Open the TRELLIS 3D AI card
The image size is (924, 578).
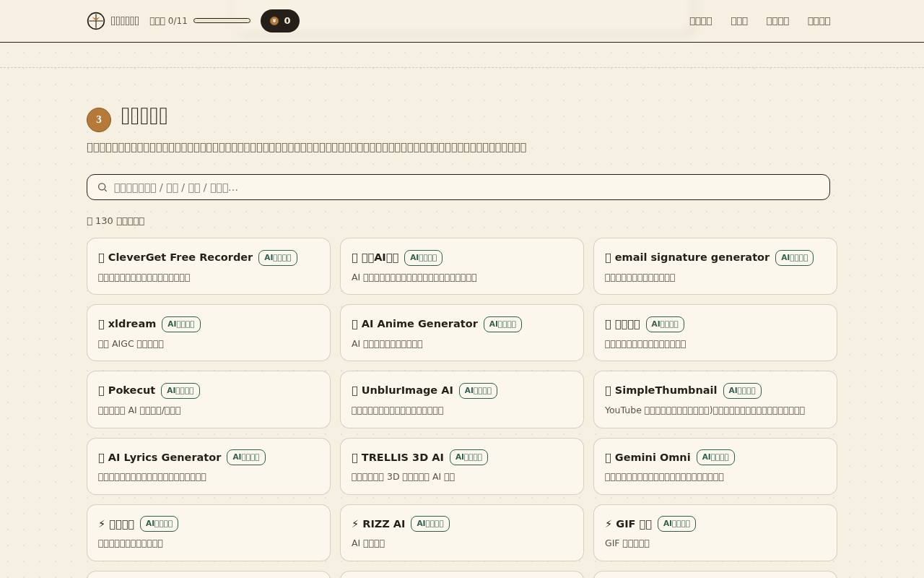click(x=462, y=466)
